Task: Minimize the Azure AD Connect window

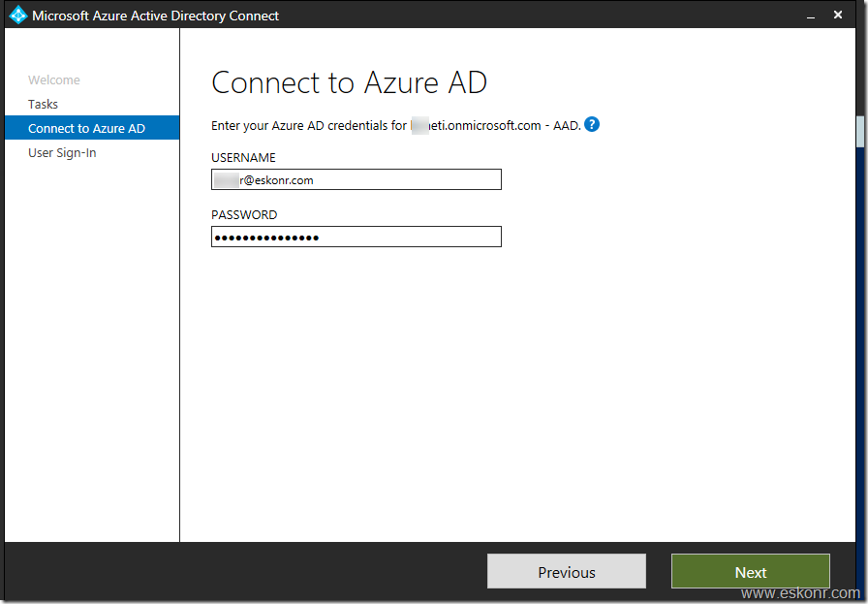Action: (x=811, y=16)
